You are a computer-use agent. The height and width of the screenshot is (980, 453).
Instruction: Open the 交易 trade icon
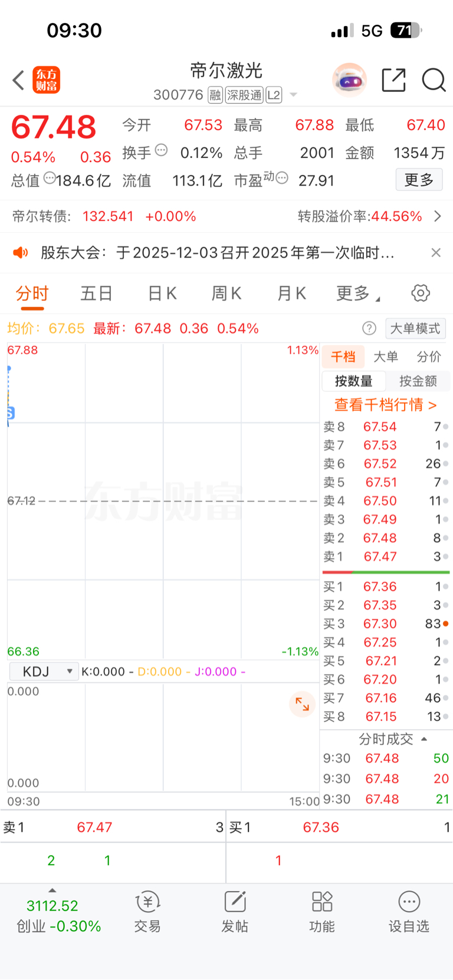(x=147, y=912)
